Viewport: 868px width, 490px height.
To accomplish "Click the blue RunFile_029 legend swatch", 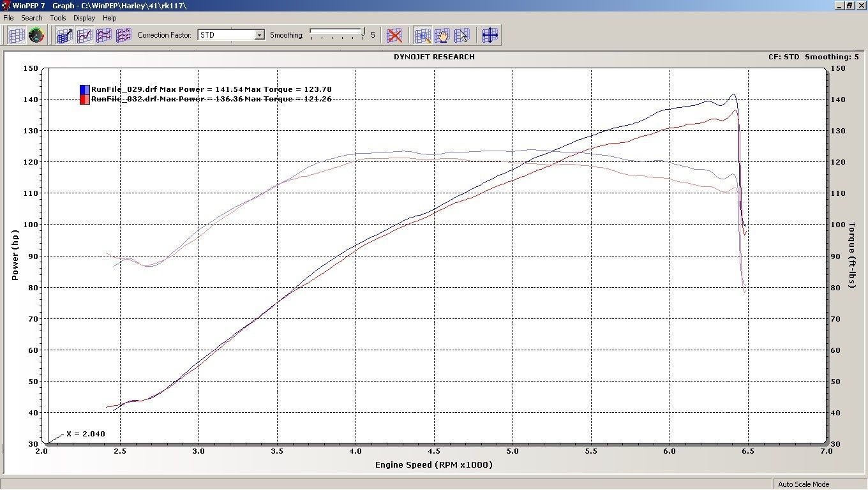I will tap(84, 89).
